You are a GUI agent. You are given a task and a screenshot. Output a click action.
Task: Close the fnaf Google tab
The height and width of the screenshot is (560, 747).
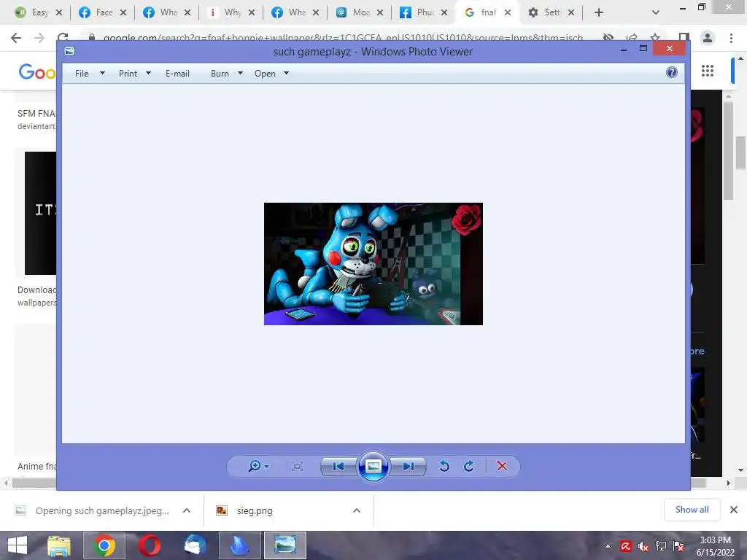coord(508,12)
